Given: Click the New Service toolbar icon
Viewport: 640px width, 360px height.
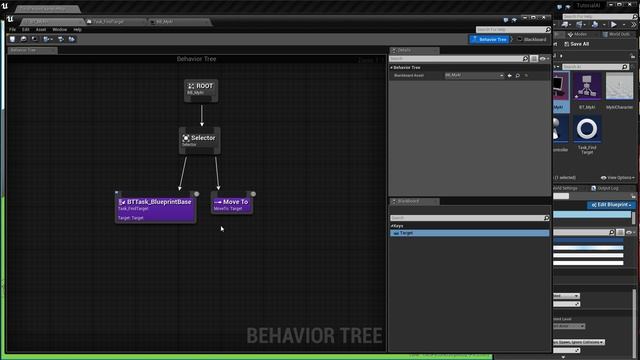Looking at the screenshot, I should click(x=72, y=39).
